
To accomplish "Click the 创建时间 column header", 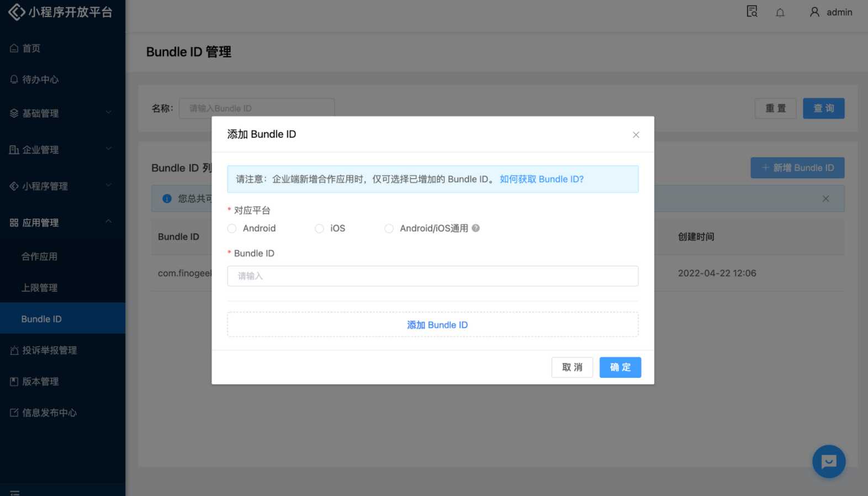I will pos(696,237).
